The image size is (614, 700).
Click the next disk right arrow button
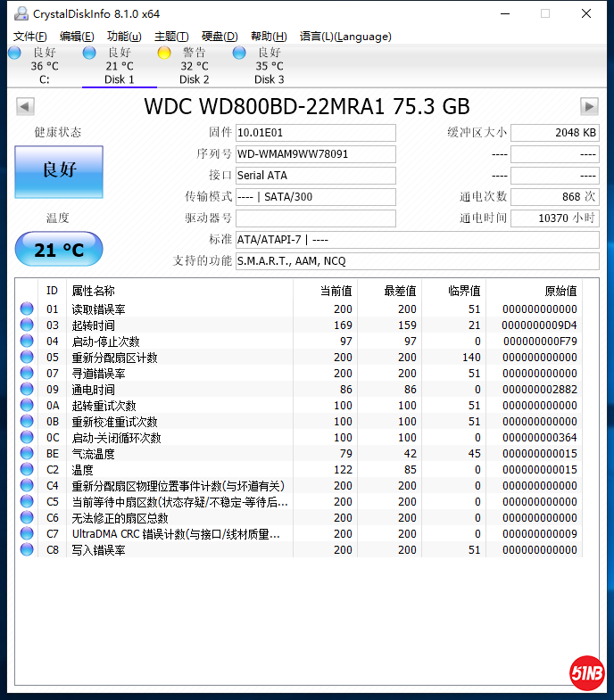point(588,107)
